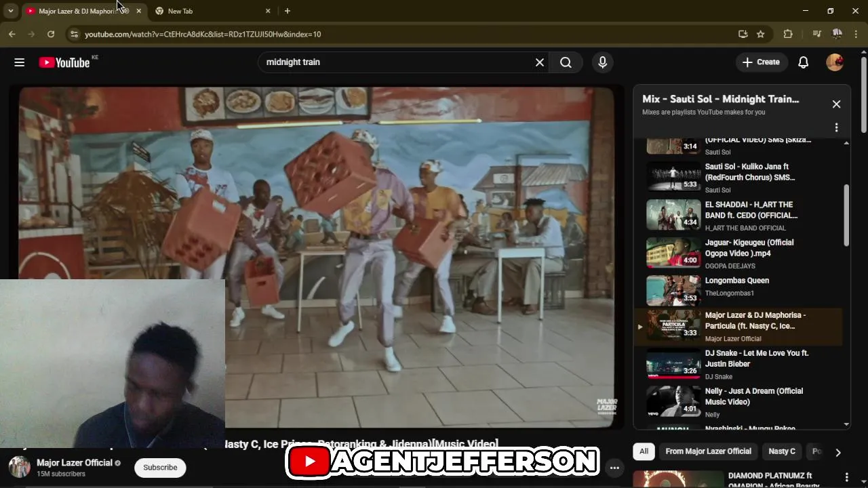Click the 15M subscribers text
Viewport: 868px width, 488px height.
pos(61,474)
